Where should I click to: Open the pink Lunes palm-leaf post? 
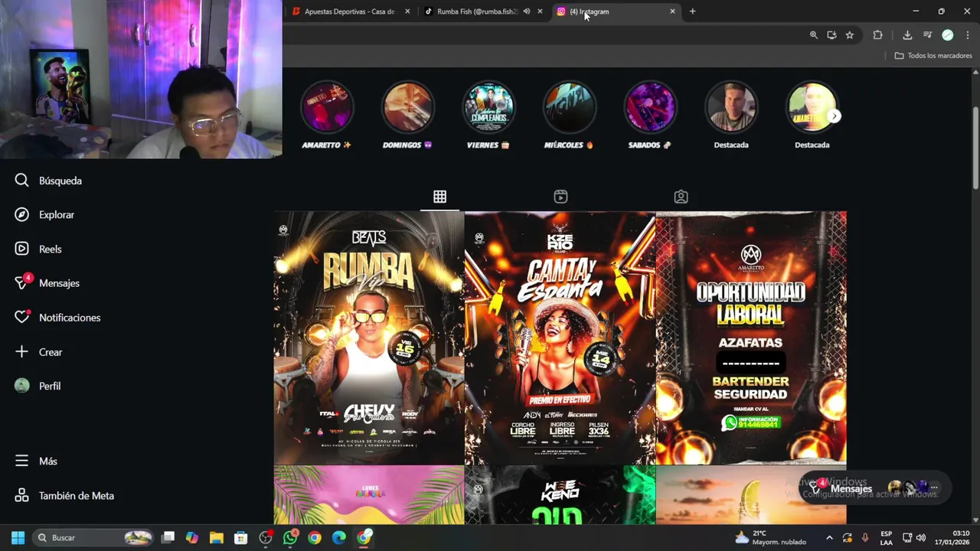(369, 495)
